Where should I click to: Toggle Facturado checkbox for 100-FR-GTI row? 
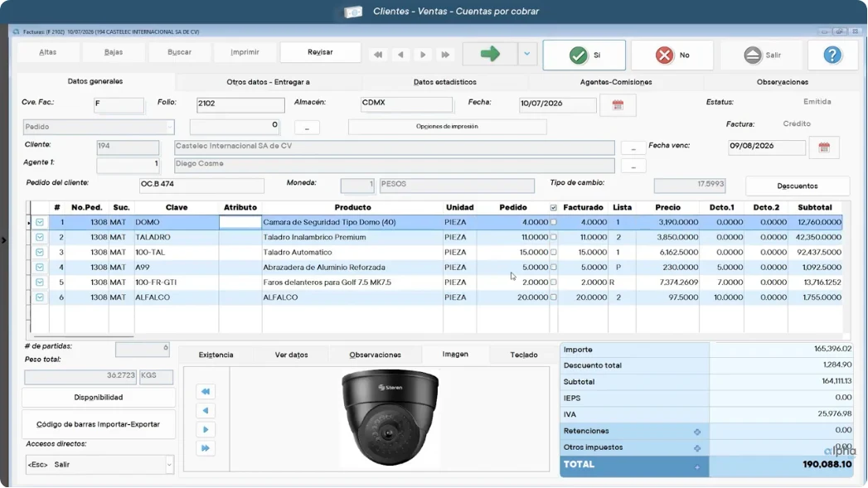coord(553,282)
